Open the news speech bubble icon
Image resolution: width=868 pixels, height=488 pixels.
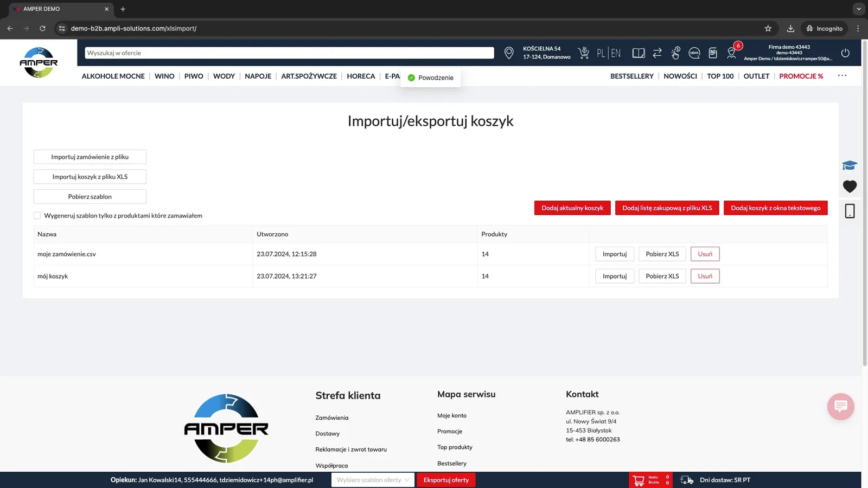click(694, 53)
